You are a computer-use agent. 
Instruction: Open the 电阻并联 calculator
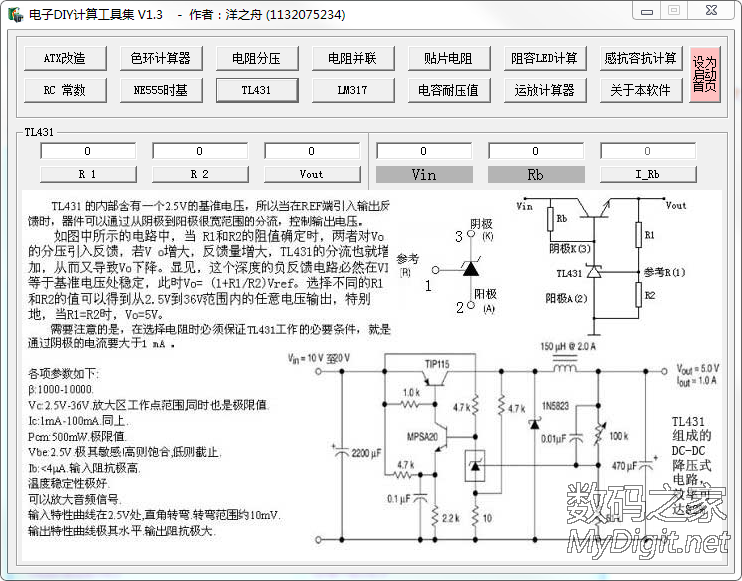click(353, 58)
